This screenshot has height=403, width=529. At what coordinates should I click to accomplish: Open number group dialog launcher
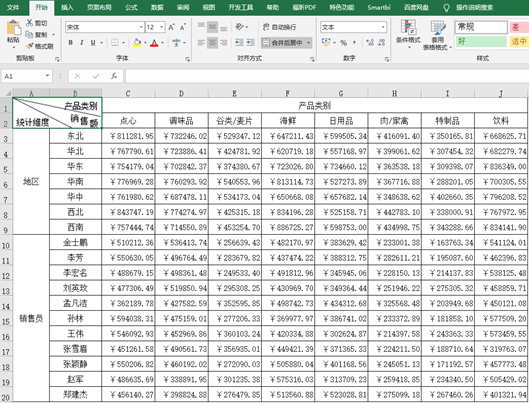386,59
